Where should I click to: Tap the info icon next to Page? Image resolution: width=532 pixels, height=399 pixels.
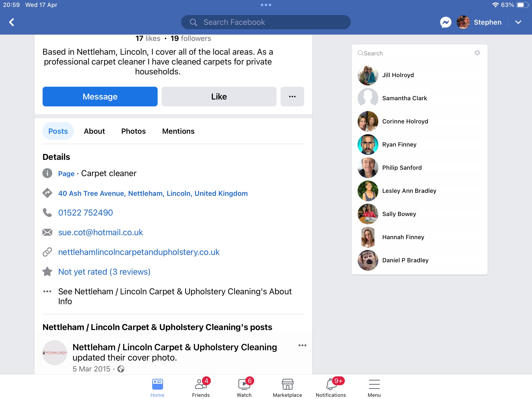(x=47, y=173)
